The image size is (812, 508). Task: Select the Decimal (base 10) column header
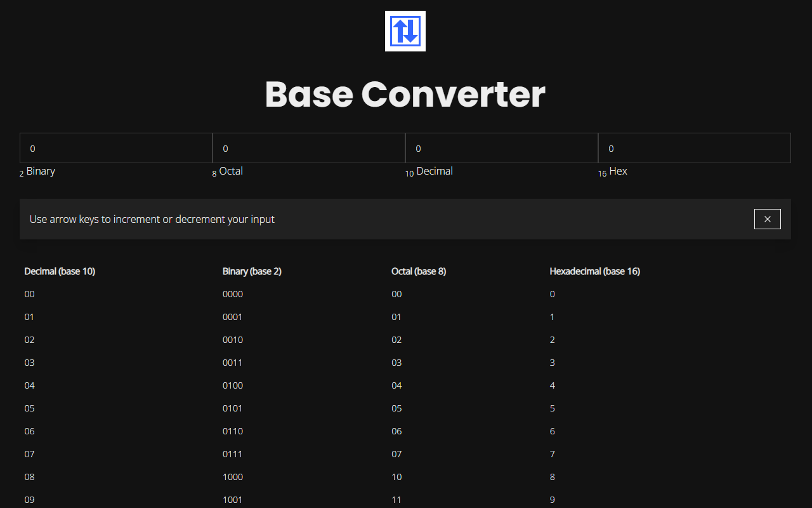coord(60,271)
